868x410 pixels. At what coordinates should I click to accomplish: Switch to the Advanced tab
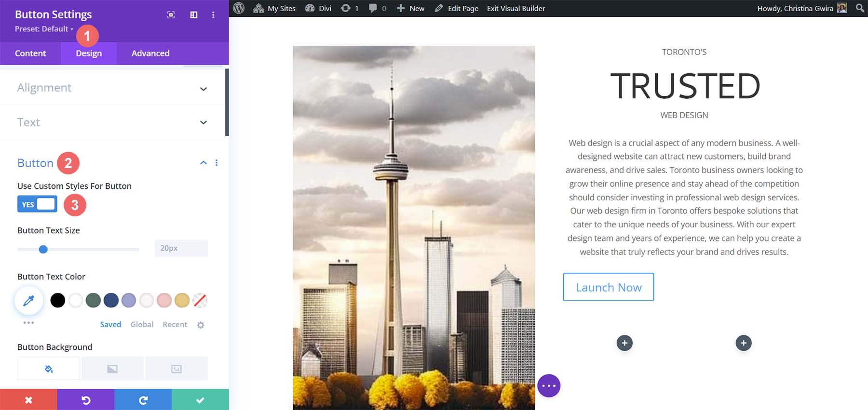150,53
